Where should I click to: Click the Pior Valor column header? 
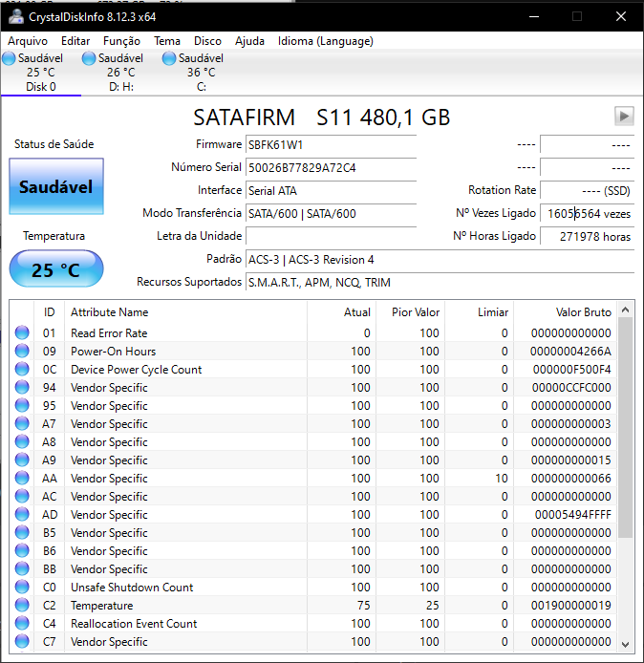coord(411,312)
